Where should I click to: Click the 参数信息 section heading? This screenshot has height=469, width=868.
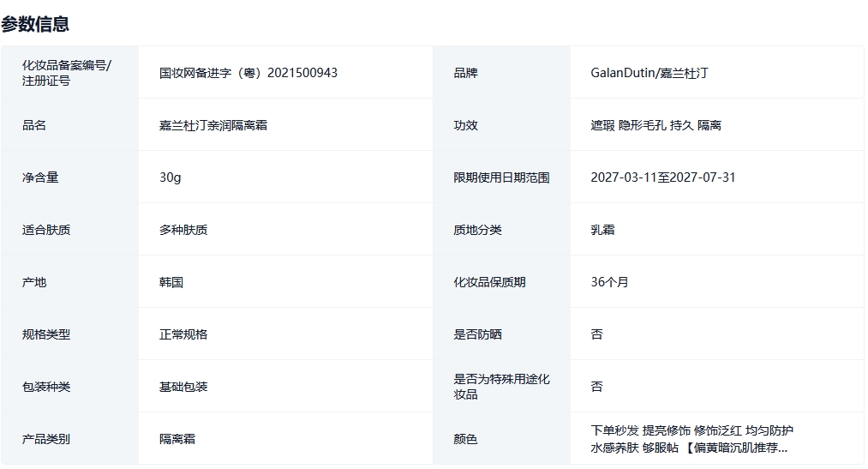click(x=35, y=24)
